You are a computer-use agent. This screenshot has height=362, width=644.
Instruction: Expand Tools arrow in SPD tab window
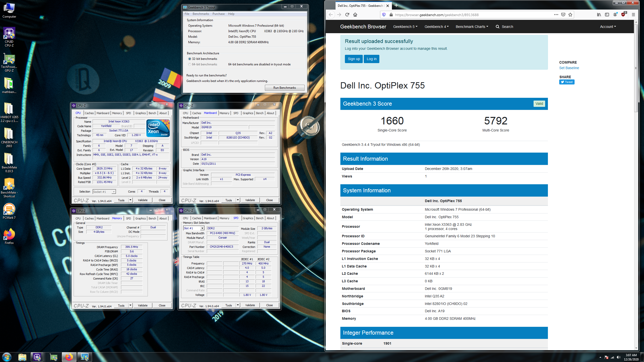click(x=238, y=305)
